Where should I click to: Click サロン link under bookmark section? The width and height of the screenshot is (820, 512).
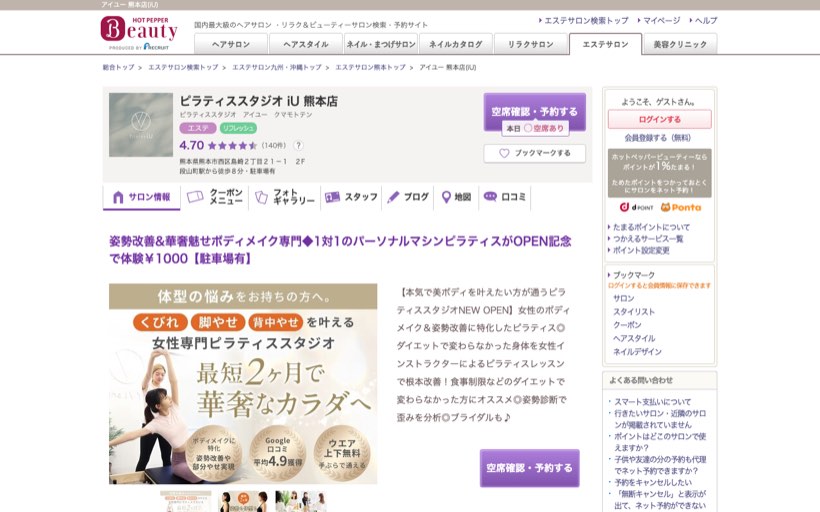click(x=623, y=299)
